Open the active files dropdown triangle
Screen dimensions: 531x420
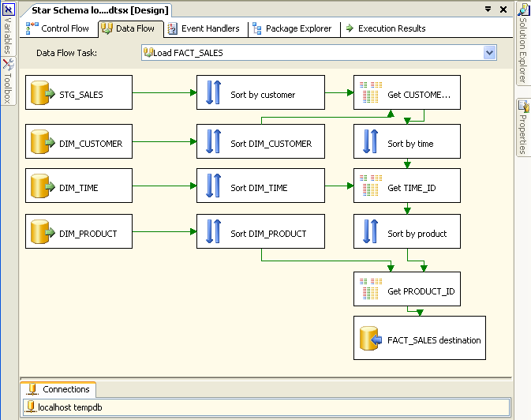click(488, 9)
